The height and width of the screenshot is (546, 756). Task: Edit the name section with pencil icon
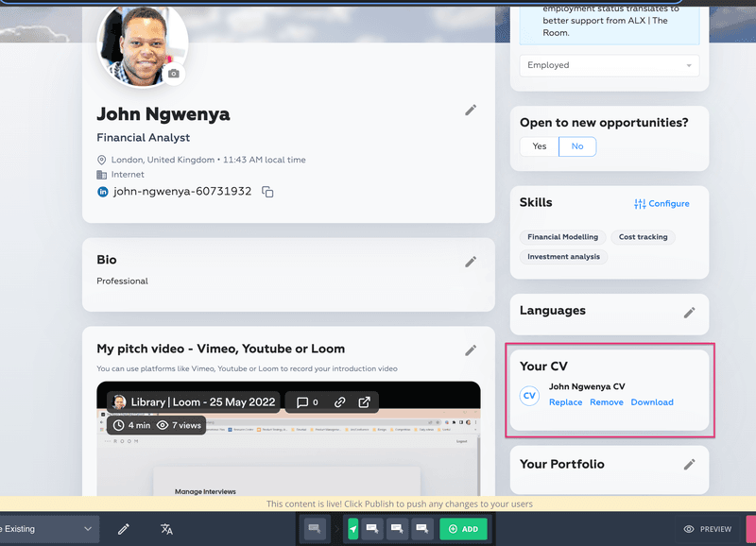(x=471, y=111)
